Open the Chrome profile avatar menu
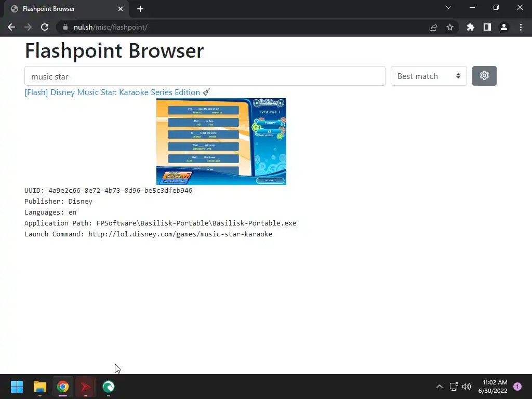The width and height of the screenshot is (532, 399). (504, 27)
